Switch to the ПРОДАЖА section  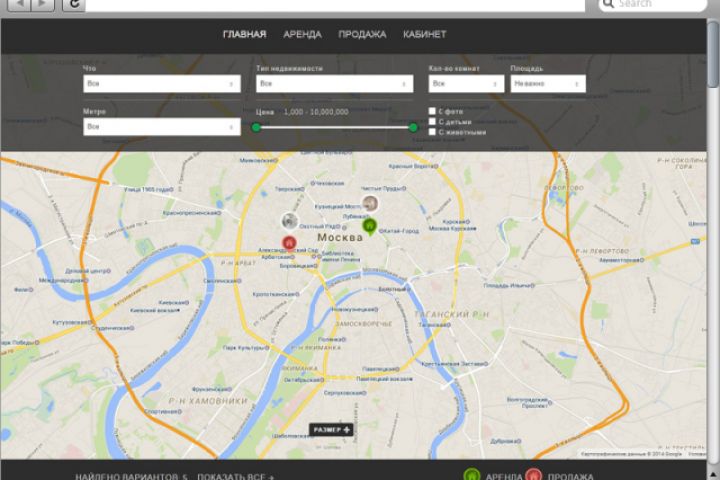(x=362, y=34)
